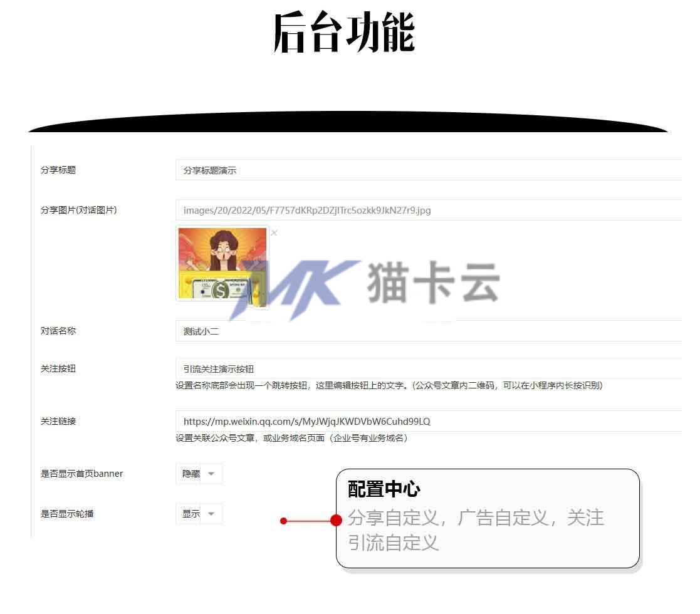Viewport: 700px width, 614px height.
Task: Click the 配置中心 callout title
Action: 384,489
